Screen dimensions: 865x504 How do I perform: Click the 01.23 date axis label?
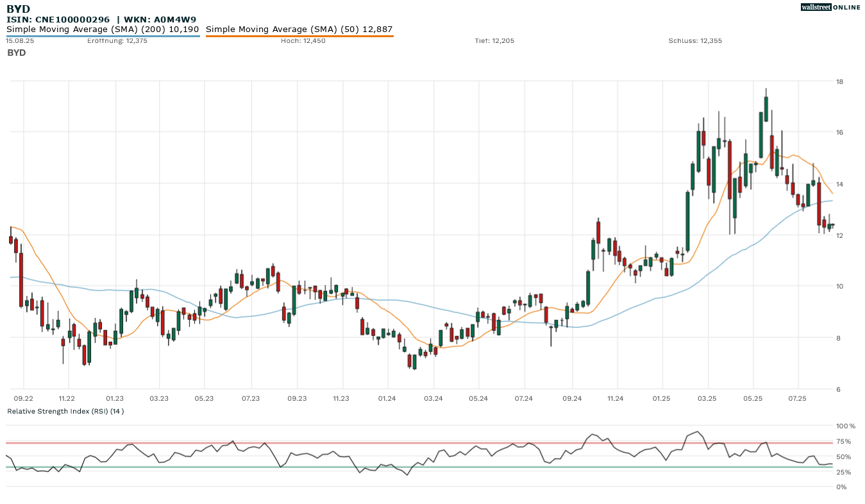115,399
